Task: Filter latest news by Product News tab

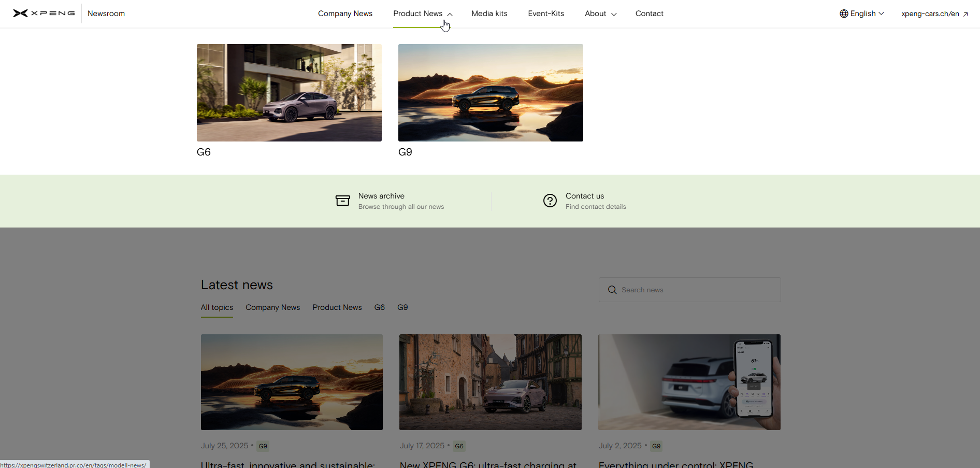Action: [337, 307]
